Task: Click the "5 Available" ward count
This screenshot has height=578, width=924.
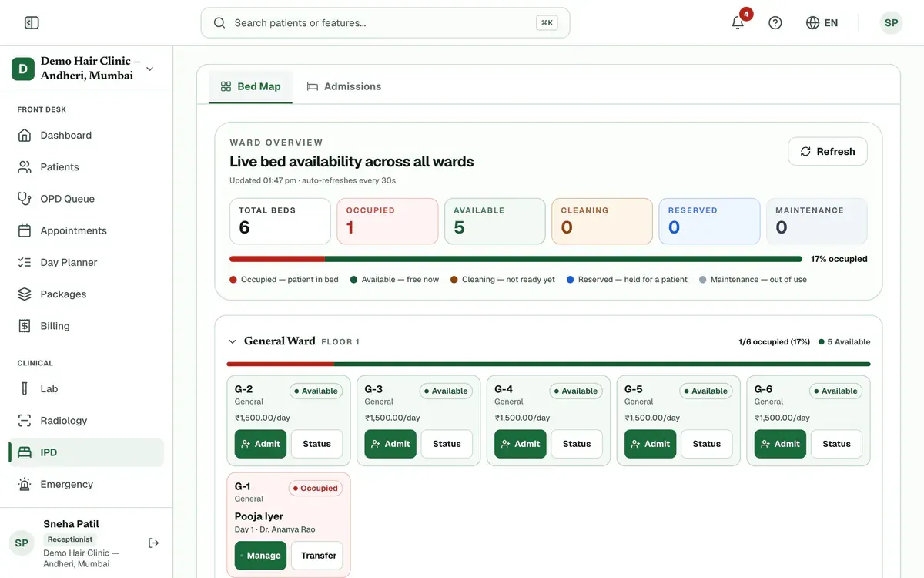Action: (x=845, y=342)
